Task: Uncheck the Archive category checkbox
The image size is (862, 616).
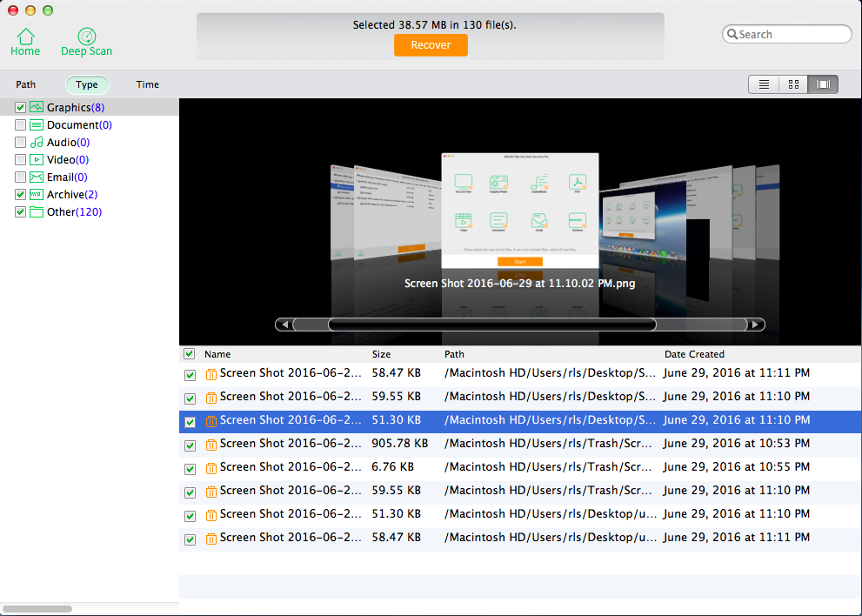Action: tap(20, 194)
